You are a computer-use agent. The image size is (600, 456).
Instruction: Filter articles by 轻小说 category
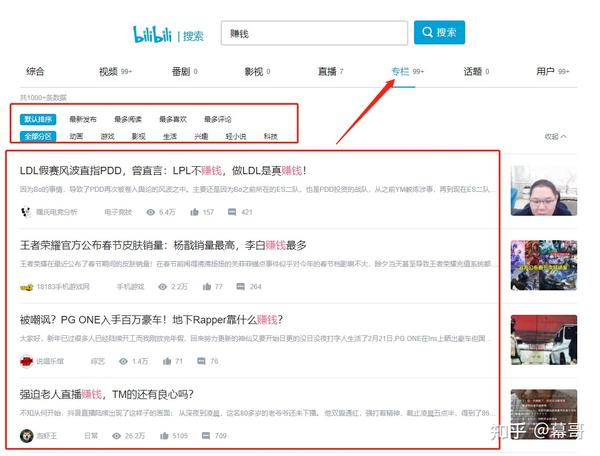pyautogui.click(x=236, y=136)
